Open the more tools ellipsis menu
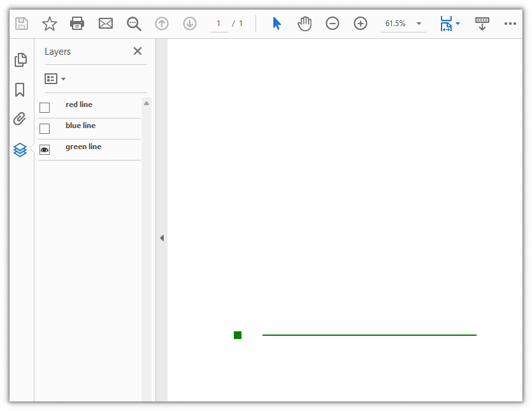 click(x=510, y=24)
